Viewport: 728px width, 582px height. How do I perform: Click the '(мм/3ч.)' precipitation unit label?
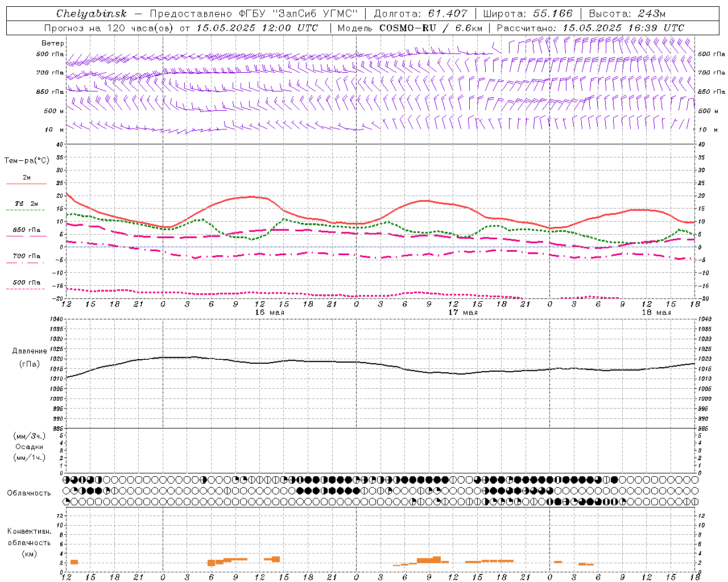(30, 436)
